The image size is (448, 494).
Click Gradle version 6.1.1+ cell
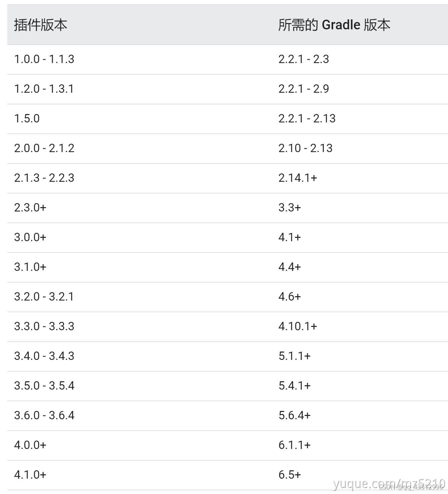click(295, 445)
